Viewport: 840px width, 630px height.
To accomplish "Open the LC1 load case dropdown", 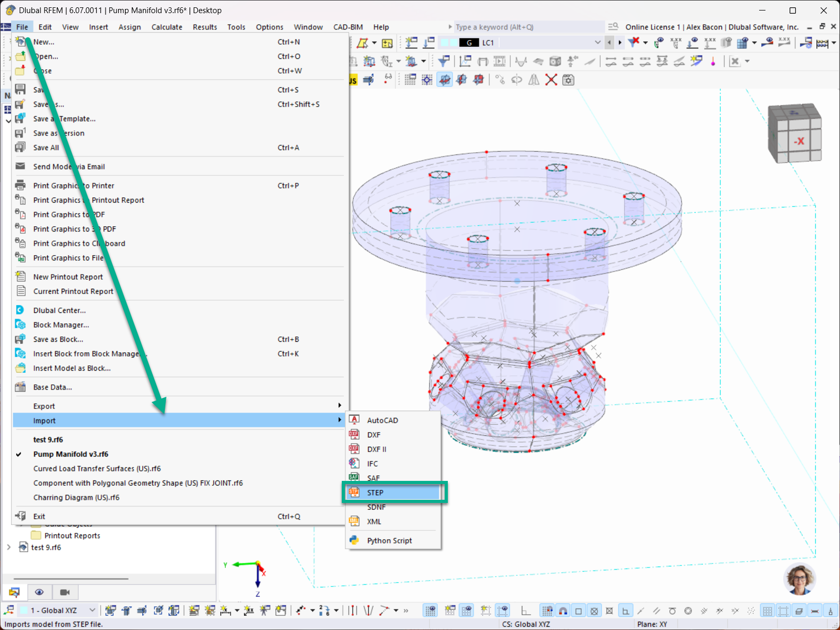I will click(597, 42).
